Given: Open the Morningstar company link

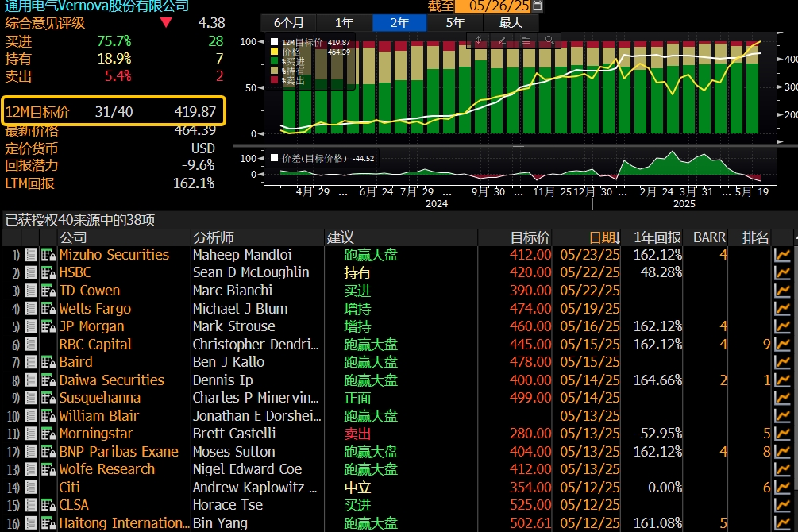Looking at the screenshot, I should pyautogui.click(x=95, y=434).
